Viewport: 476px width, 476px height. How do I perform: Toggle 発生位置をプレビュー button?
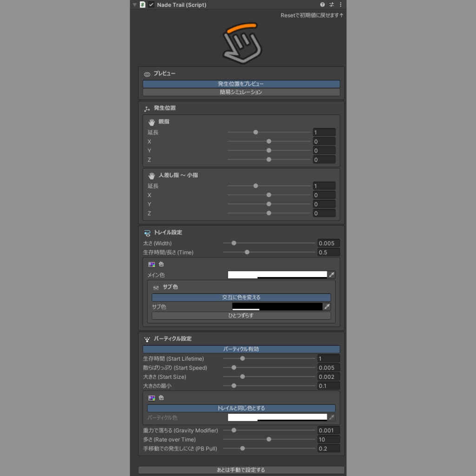tap(241, 84)
